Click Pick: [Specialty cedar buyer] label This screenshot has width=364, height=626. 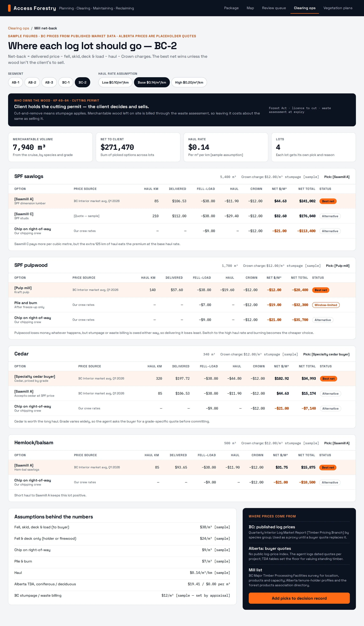tap(326, 354)
